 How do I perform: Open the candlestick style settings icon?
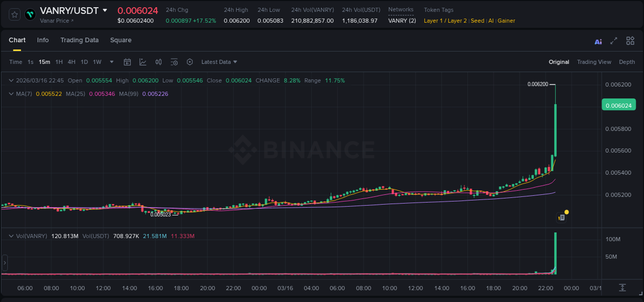pyautogui.click(x=158, y=61)
